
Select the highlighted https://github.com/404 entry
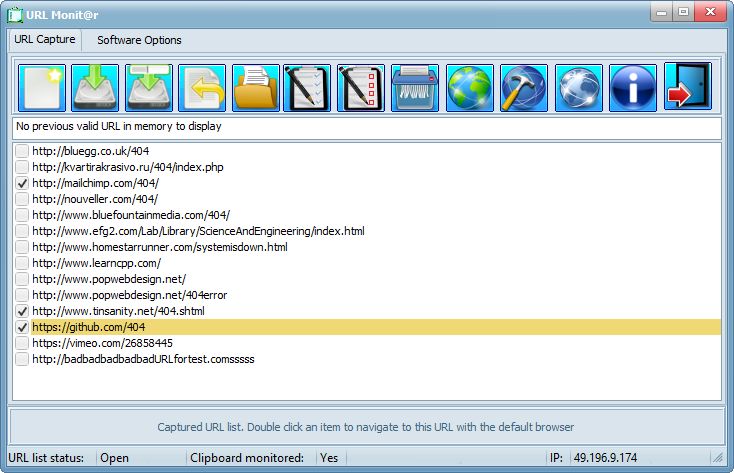376,327
